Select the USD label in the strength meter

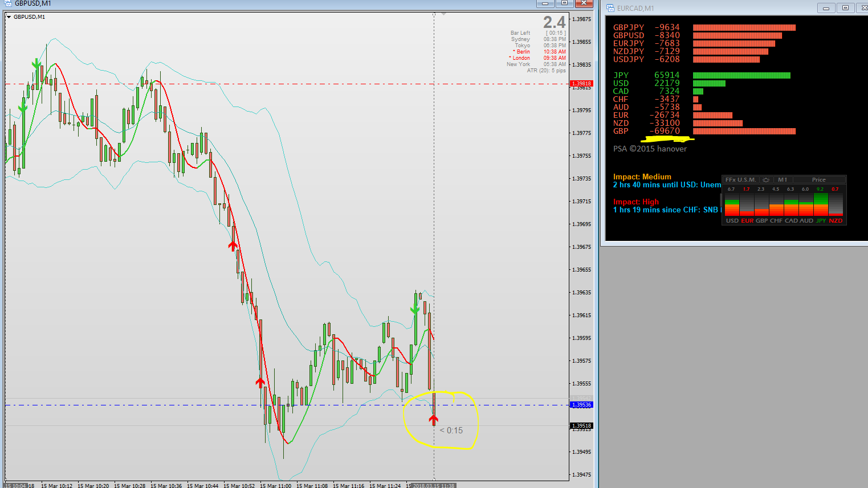coord(732,221)
